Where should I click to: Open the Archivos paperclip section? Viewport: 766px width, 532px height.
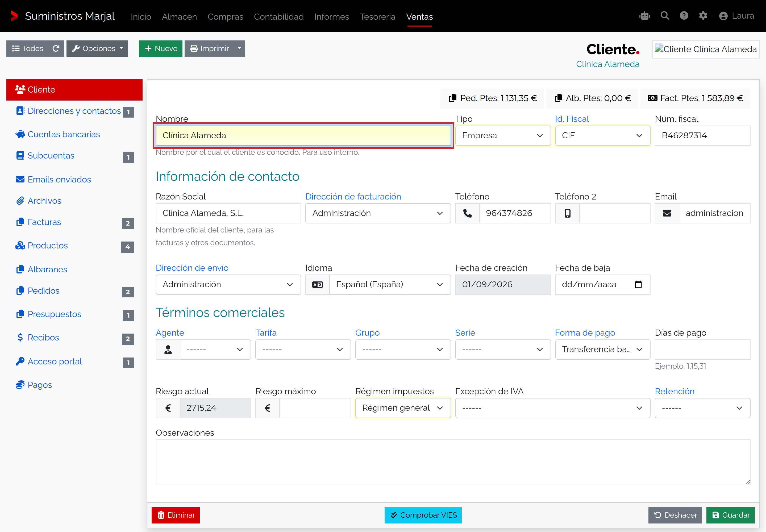[x=74, y=201]
